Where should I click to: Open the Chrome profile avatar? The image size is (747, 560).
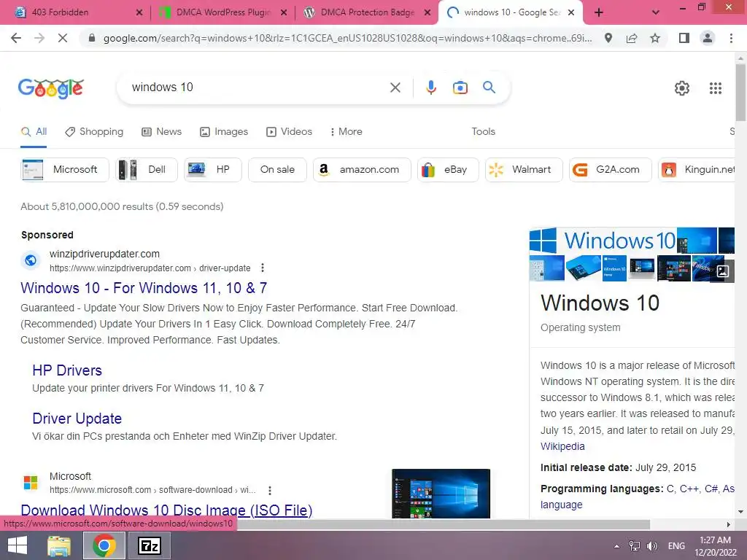pos(708,38)
